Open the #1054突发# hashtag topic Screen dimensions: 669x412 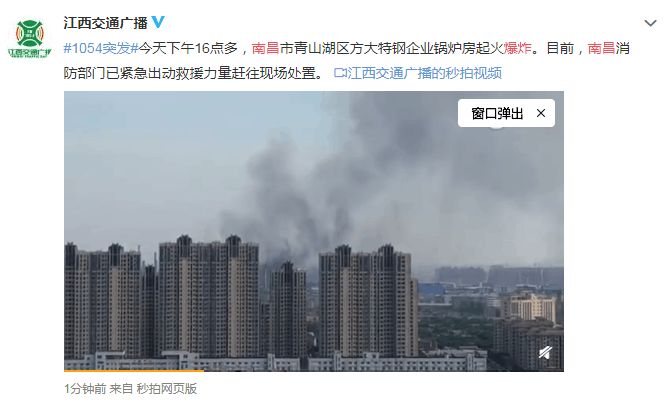[101, 48]
